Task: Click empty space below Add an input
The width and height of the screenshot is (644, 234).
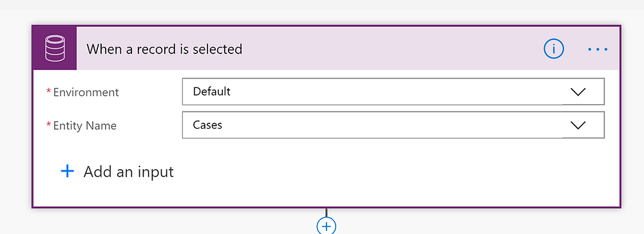Action: pos(327,194)
